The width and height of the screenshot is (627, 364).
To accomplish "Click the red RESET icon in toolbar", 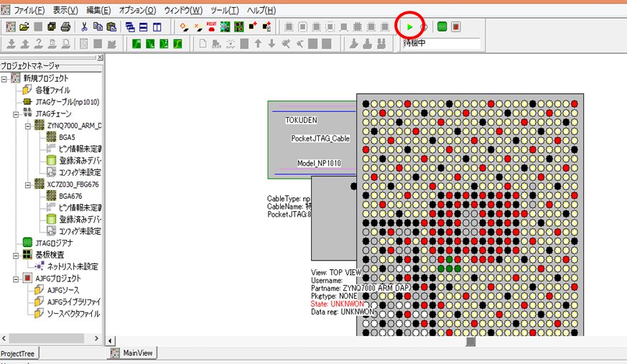I will [x=211, y=27].
